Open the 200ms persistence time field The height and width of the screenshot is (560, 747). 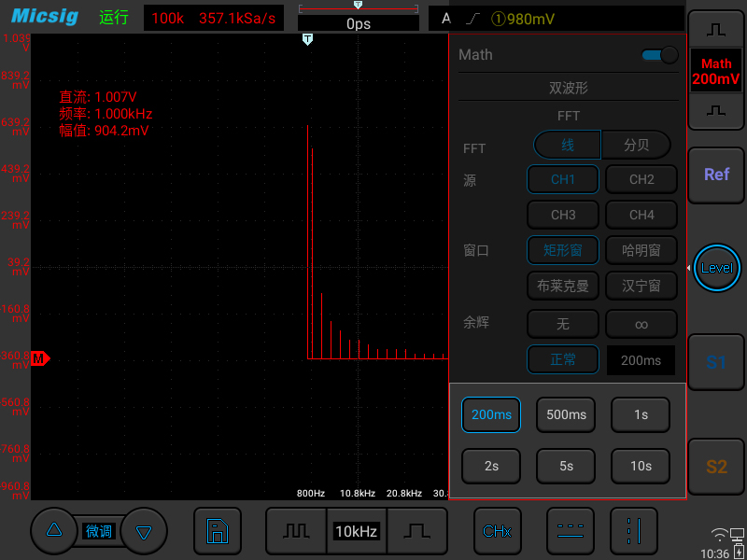[641, 360]
